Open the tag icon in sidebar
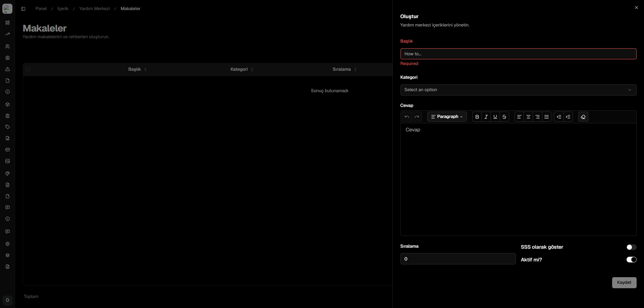 (x=7, y=127)
